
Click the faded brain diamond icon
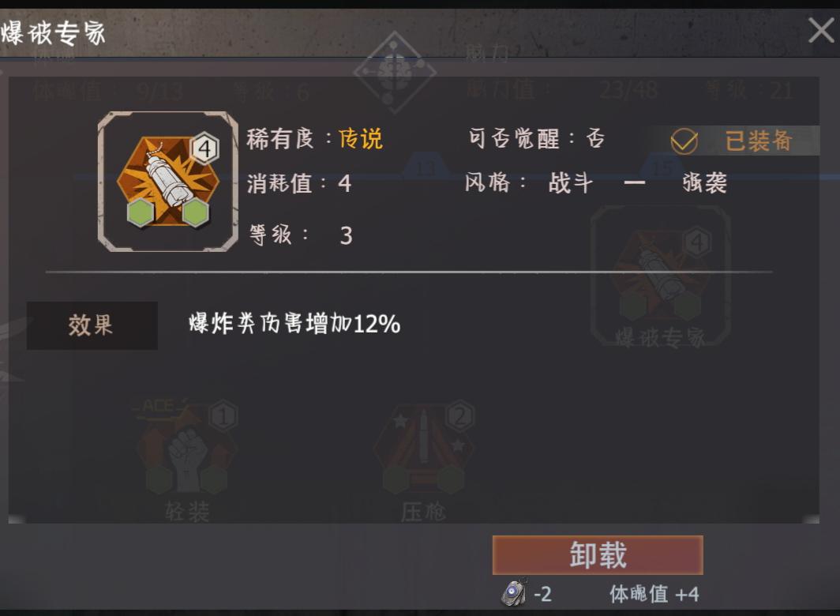tap(395, 73)
